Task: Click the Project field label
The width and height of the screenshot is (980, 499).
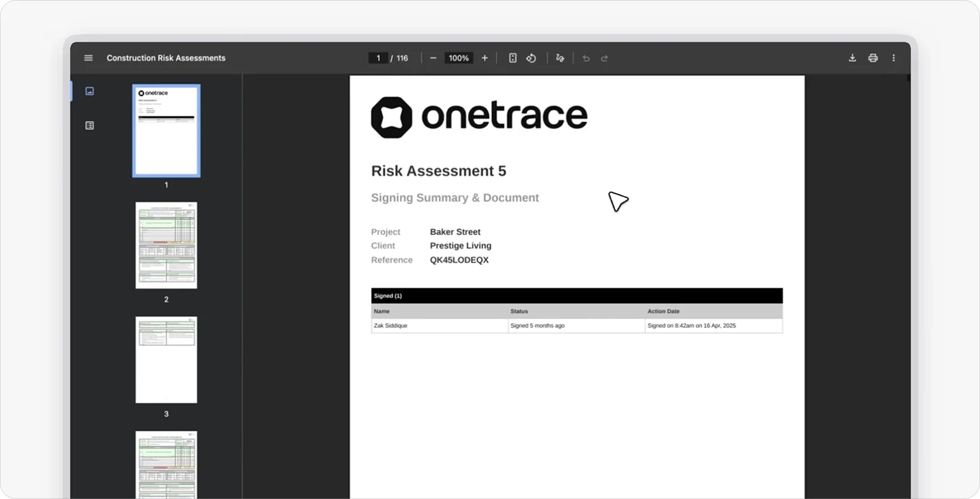Action: click(385, 232)
